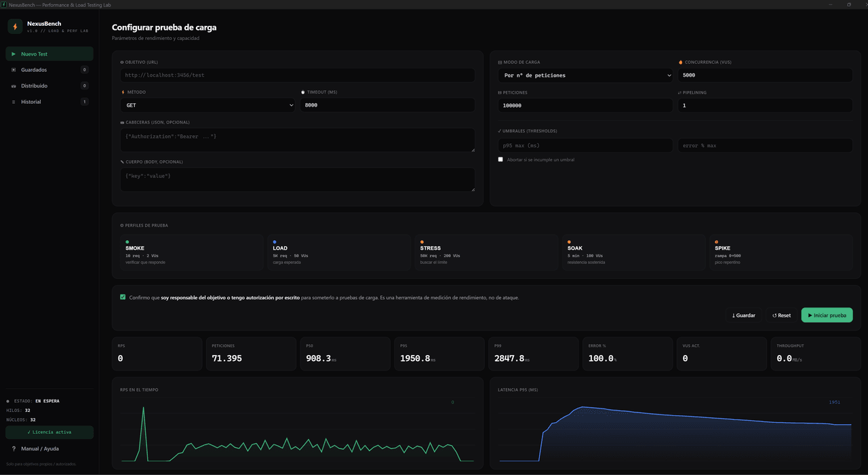The image size is (868, 475).
Task: Select the SPIKE test profile card
Action: [x=781, y=253]
